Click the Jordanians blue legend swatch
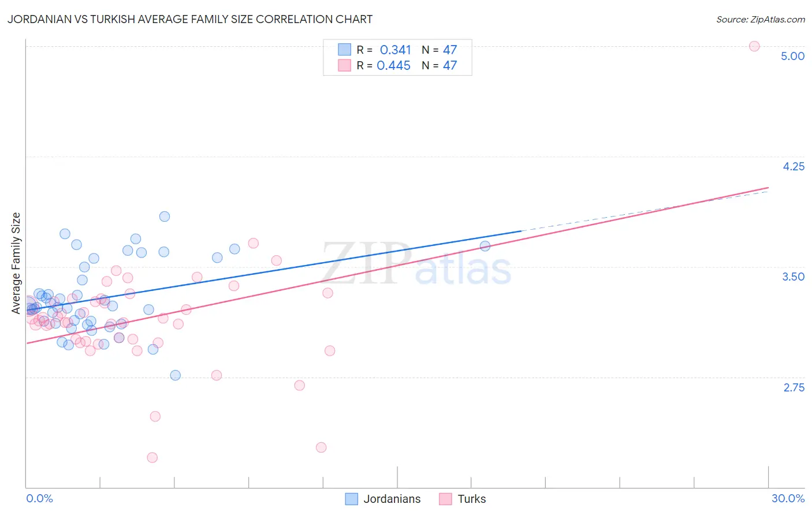Image resolution: width=812 pixels, height=515 pixels. click(351, 499)
